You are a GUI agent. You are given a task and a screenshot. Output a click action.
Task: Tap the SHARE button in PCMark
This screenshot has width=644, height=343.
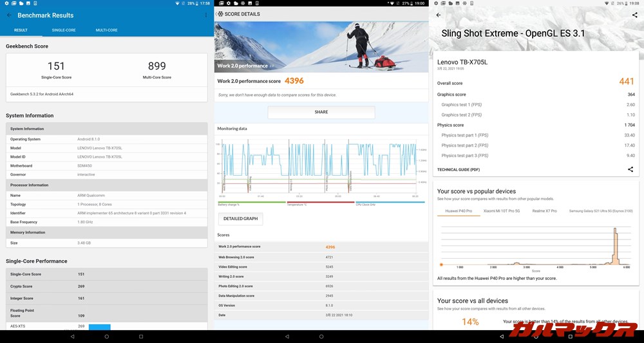point(321,112)
